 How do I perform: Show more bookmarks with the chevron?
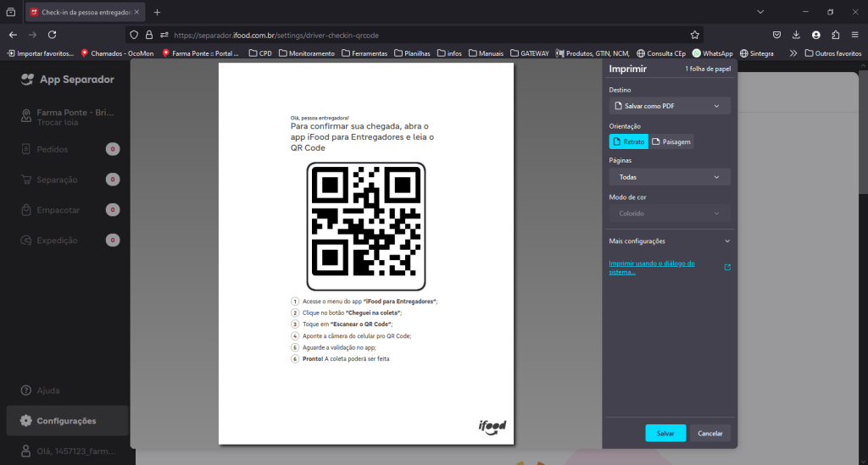coord(793,53)
